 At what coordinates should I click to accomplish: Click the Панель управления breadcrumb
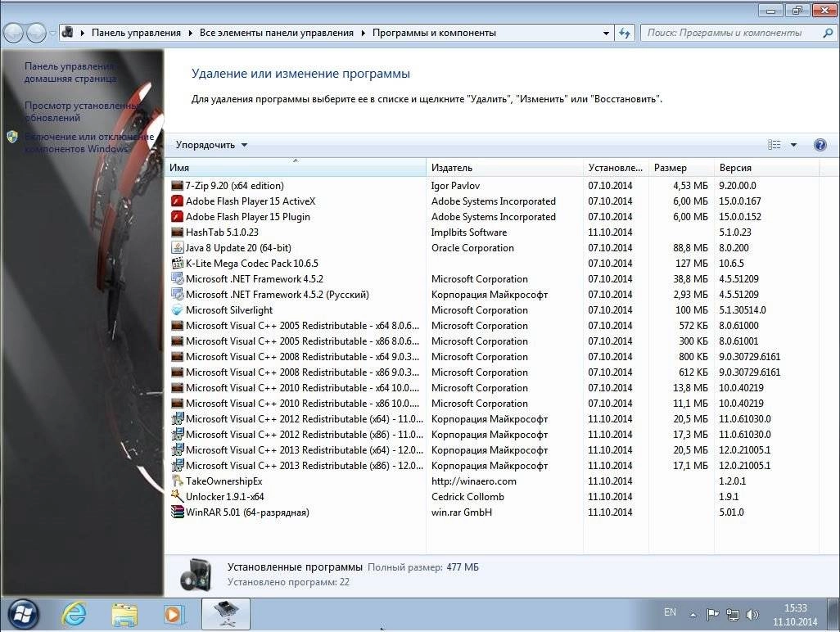tap(136, 34)
